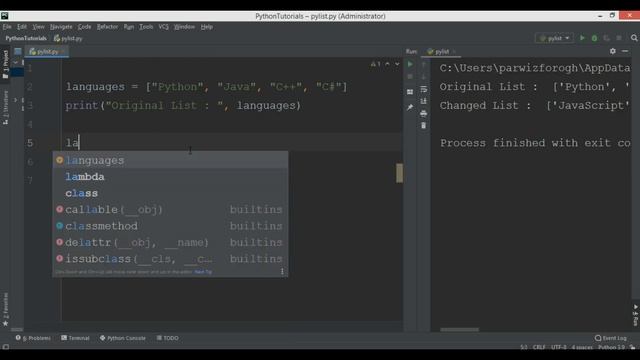The image size is (640, 360).
Task: Open the VCS menu
Action: click(x=164, y=27)
